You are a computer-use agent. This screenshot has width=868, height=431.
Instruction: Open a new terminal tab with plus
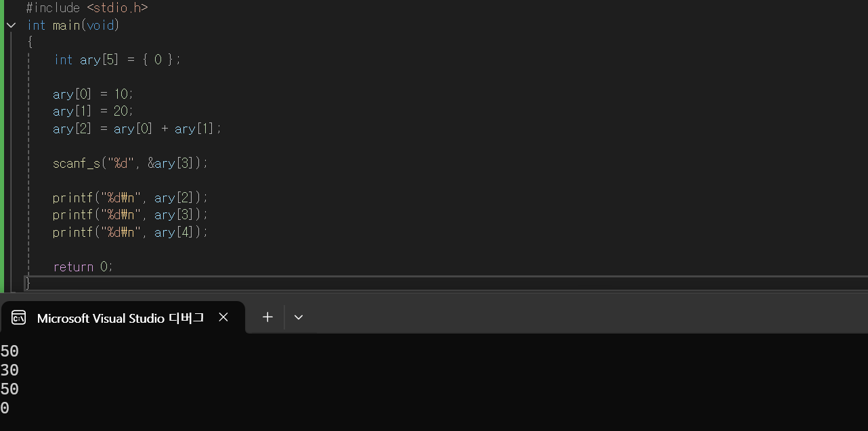267,317
